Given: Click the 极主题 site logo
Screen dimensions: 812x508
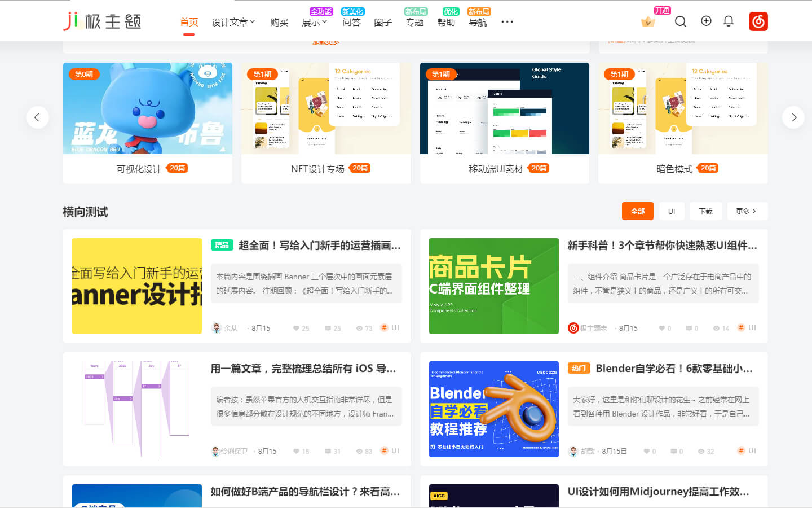Looking at the screenshot, I should 102,21.
